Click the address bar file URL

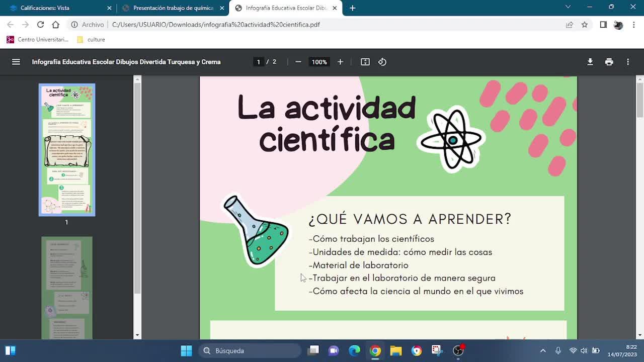216,25
